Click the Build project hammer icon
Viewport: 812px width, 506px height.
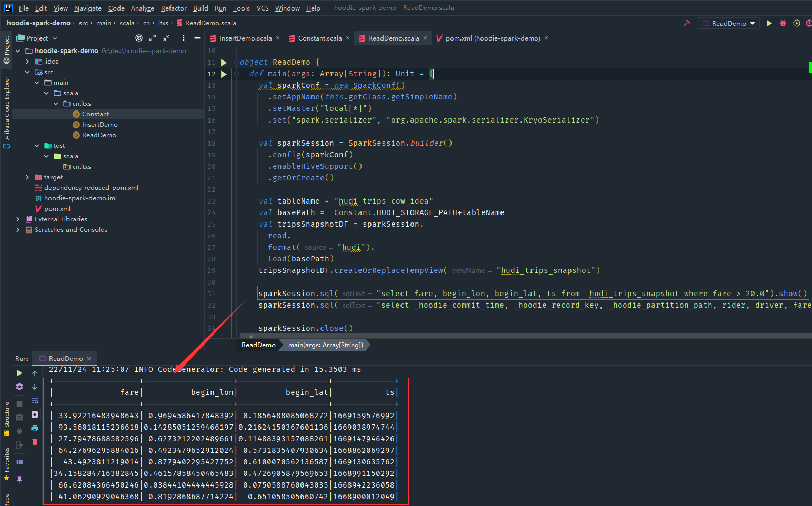tap(687, 23)
